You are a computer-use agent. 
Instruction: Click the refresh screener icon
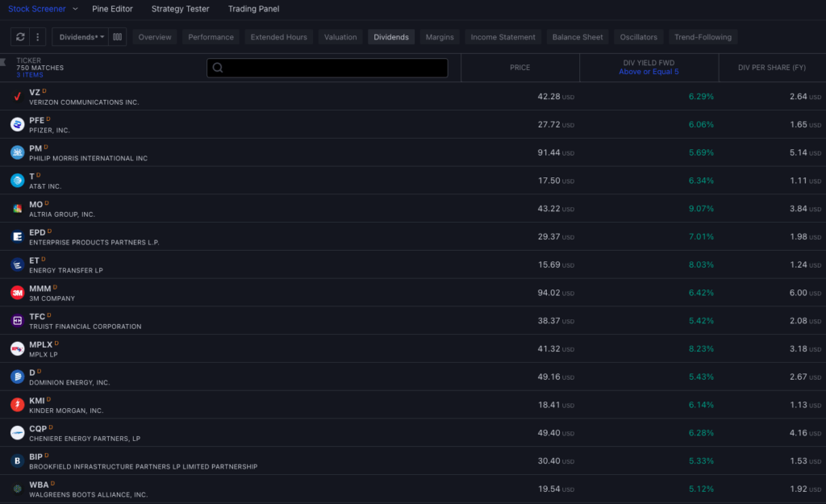point(20,37)
